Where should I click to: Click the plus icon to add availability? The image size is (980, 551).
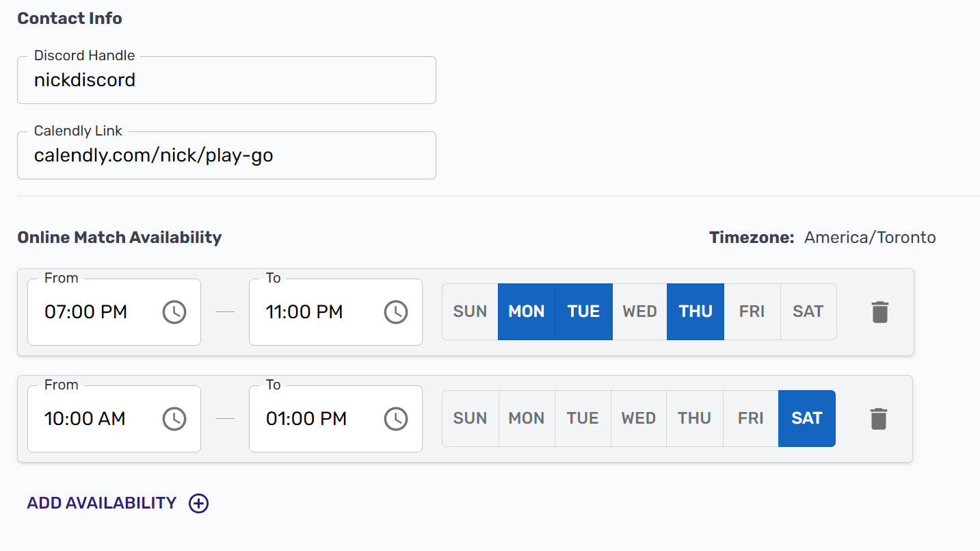pos(199,504)
